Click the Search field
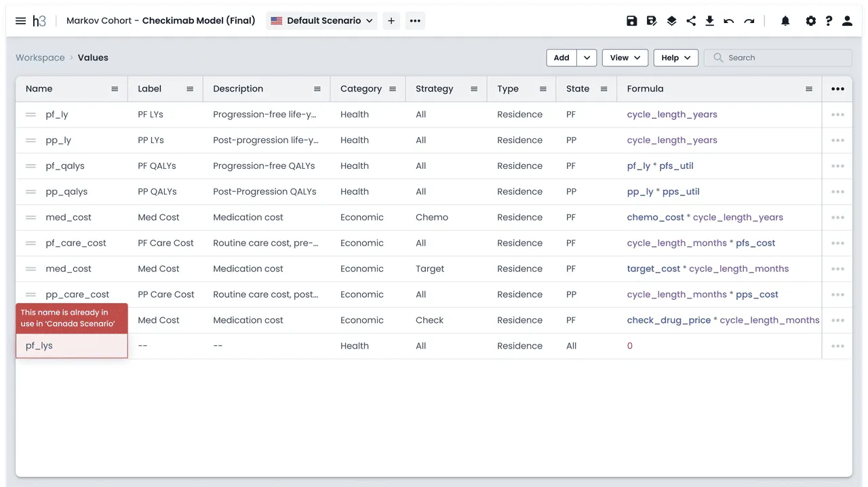 click(x=778, y=58)
